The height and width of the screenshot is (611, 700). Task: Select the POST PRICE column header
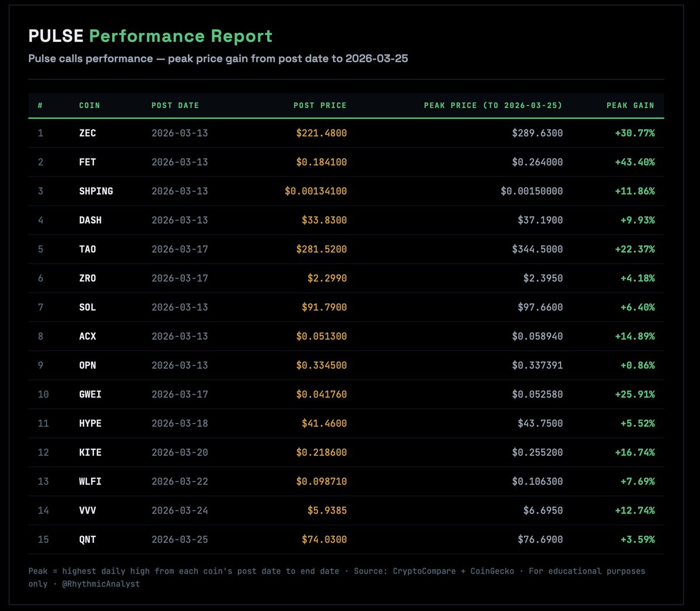(x=320, y=106)
